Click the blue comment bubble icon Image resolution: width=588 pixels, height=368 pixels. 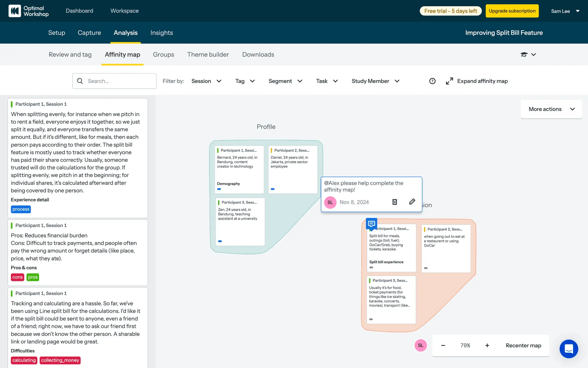pos(371,224)
